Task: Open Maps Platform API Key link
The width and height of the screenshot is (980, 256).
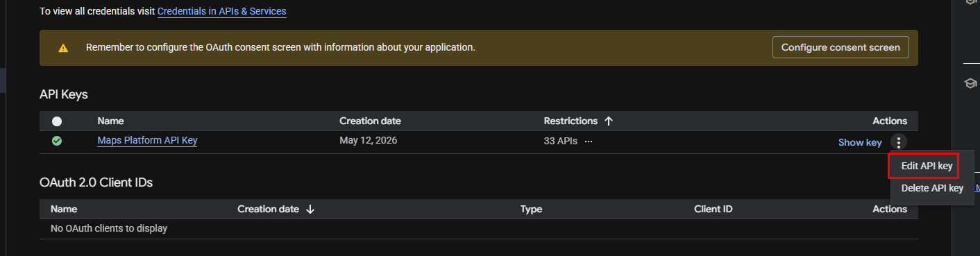Action: pyautogui.click(x=147, y=140)
